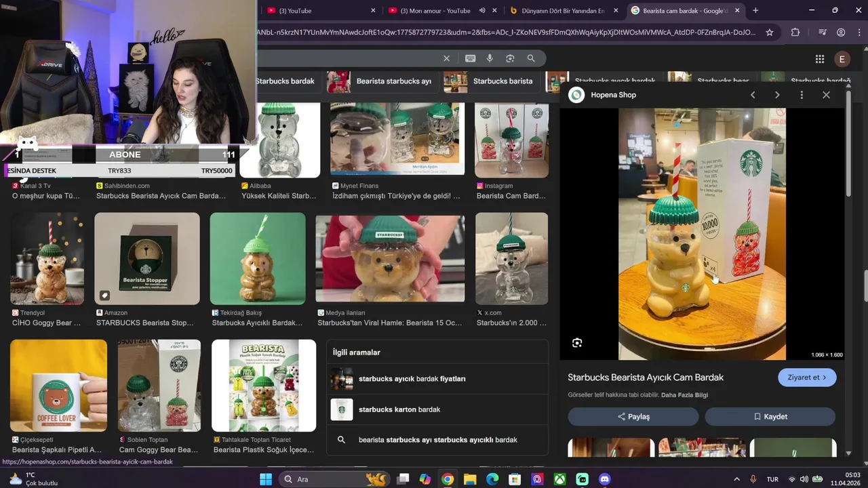Image resolution: width=868 pixels, height=488 pixels.
Task: Search inside image with Lens button
Action: click(x=577, y=343)
